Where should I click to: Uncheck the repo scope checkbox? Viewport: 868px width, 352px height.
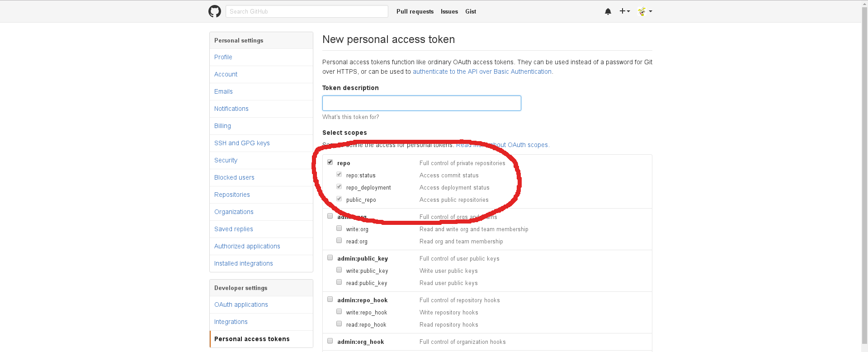[x=330, y=162]
